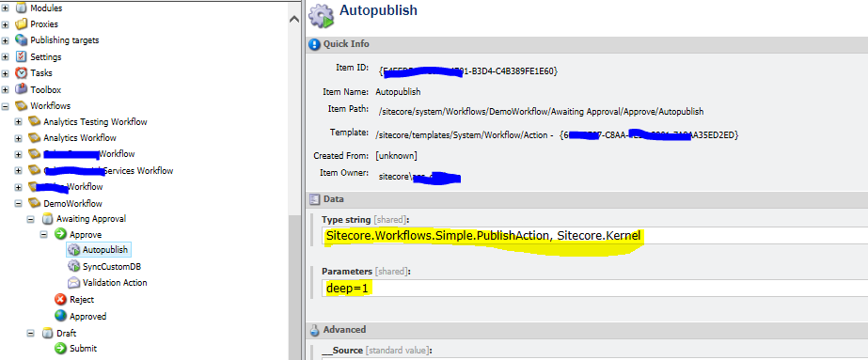The width and height of the screenshot is (868, 360).
Task: Click the Type string input field
Action: 594,236
